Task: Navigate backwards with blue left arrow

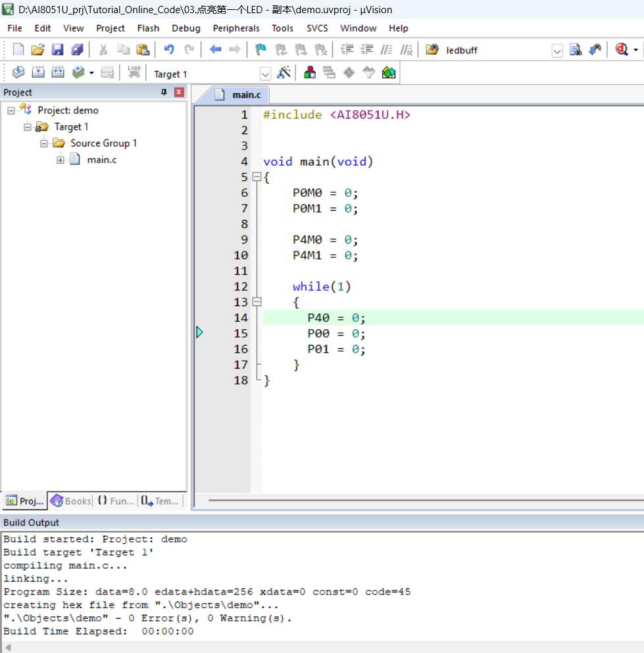Action: pyautogui.click(x=215, y=49)
